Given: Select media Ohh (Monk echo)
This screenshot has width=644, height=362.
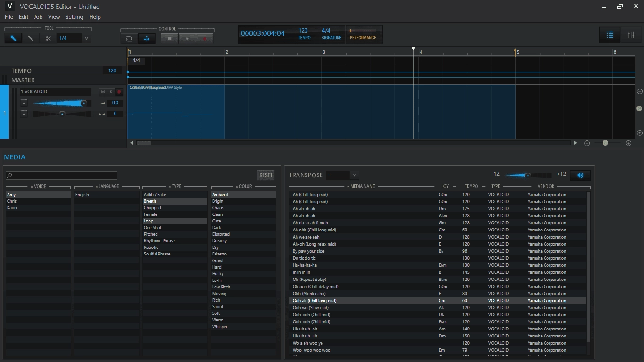Looking at the screenshot, I should pos(438,294).
